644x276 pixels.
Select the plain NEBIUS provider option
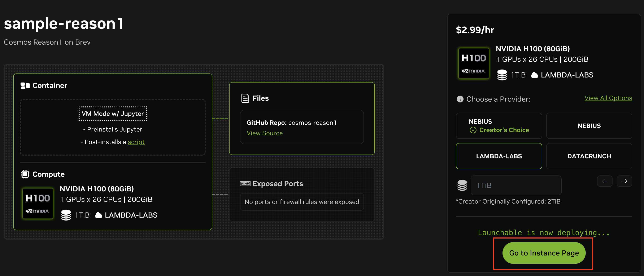(x=589, y=126)
